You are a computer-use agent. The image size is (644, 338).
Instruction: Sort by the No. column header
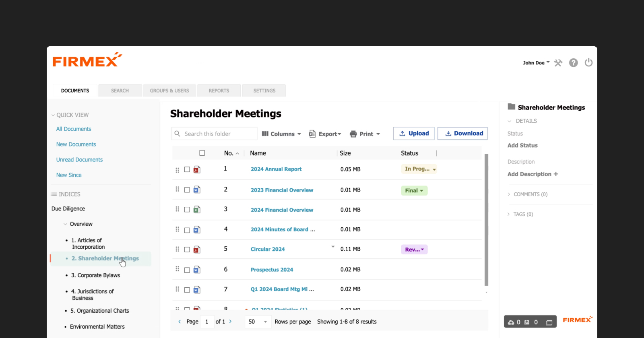coord(231,153)
